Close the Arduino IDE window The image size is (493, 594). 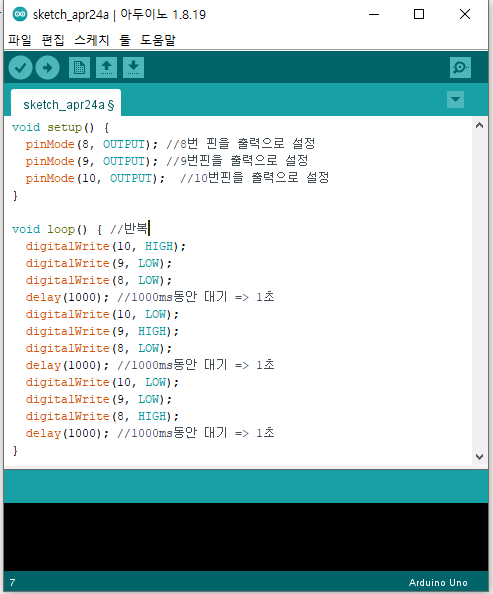coord(465,14)
